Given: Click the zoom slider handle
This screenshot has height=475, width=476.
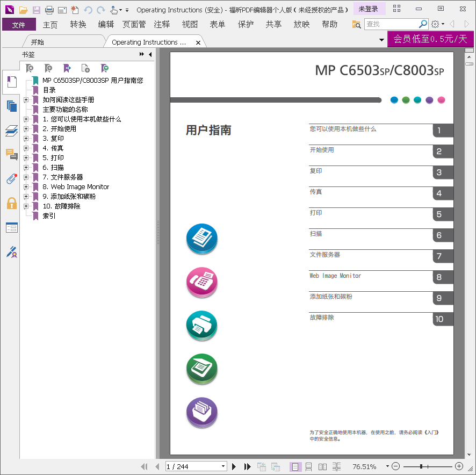Looking at the screenshot, I should tap(421, 466).
